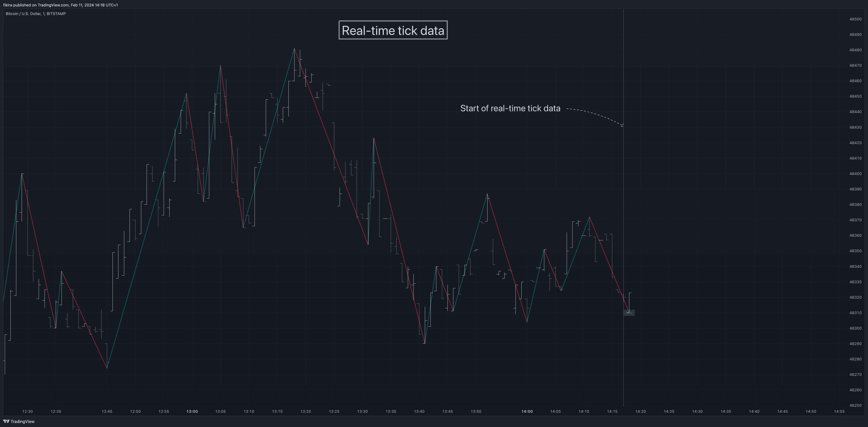
Task: Click the 13:05 time axis label
Action: point(221,412)
